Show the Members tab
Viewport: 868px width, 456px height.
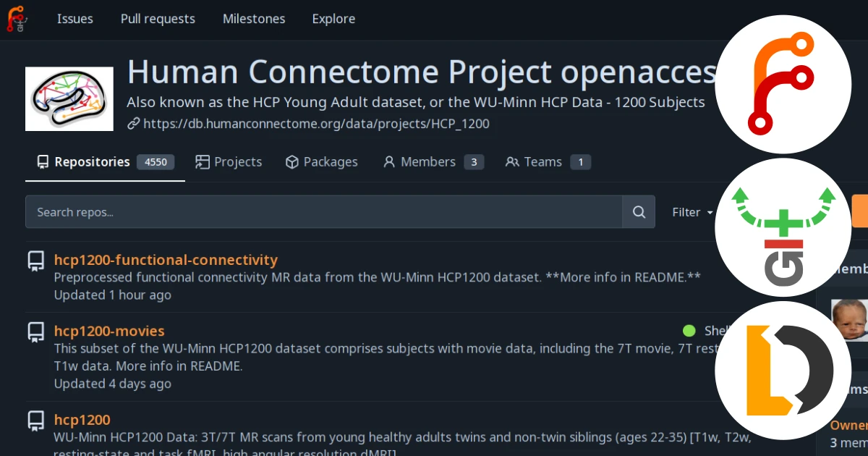pyautogui.click(x=433, y=162)
